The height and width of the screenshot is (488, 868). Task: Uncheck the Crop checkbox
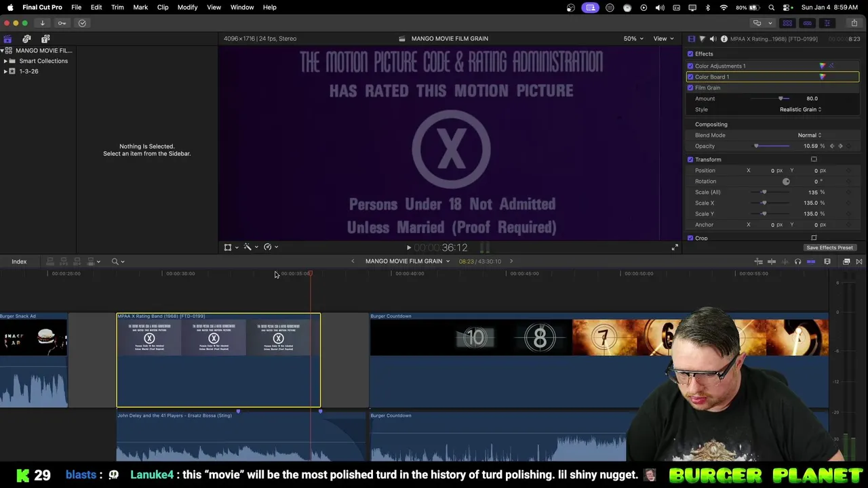690,238
